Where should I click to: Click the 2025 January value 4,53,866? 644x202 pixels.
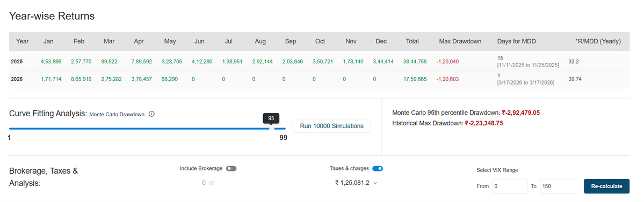(51, 62)
